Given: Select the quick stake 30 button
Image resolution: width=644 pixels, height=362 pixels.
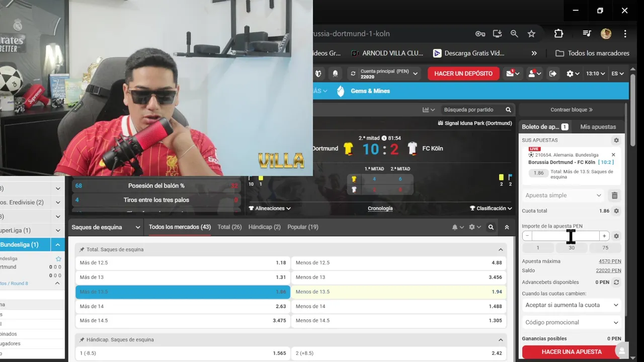Looking at the screenshot, I should pyautogui.click(x=571, y=248).
